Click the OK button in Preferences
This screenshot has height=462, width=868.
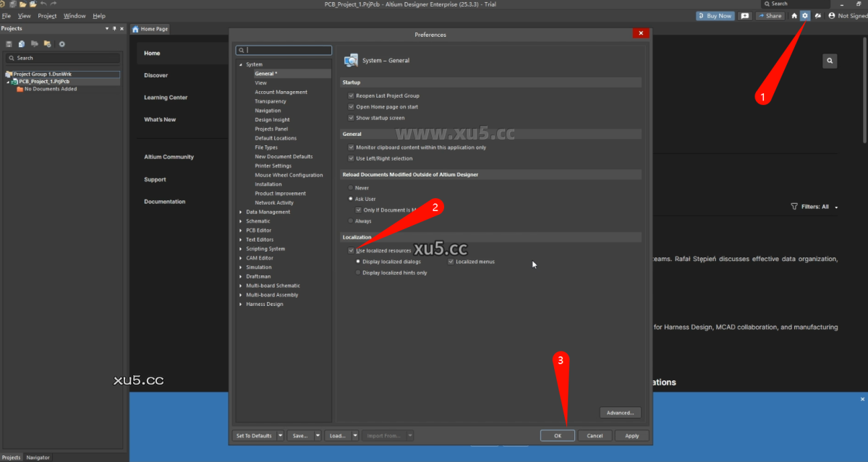pyautogui.click(x=557, y=435)
